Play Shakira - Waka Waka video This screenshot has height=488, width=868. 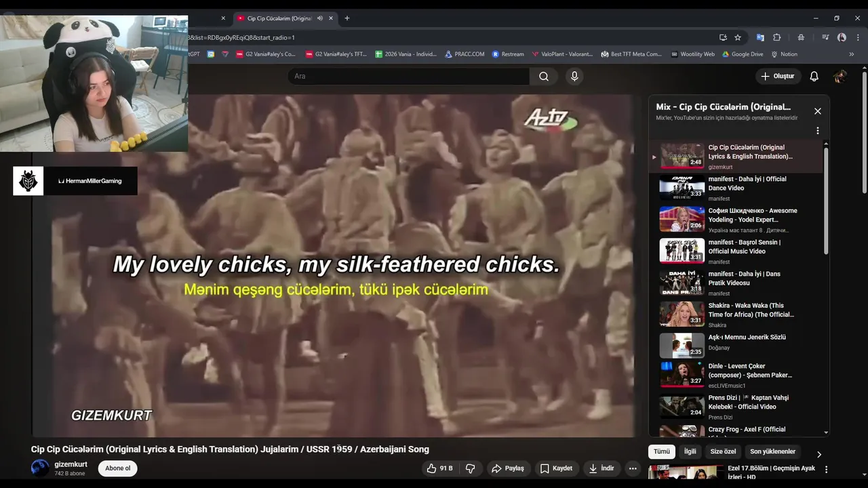point(736,314)
